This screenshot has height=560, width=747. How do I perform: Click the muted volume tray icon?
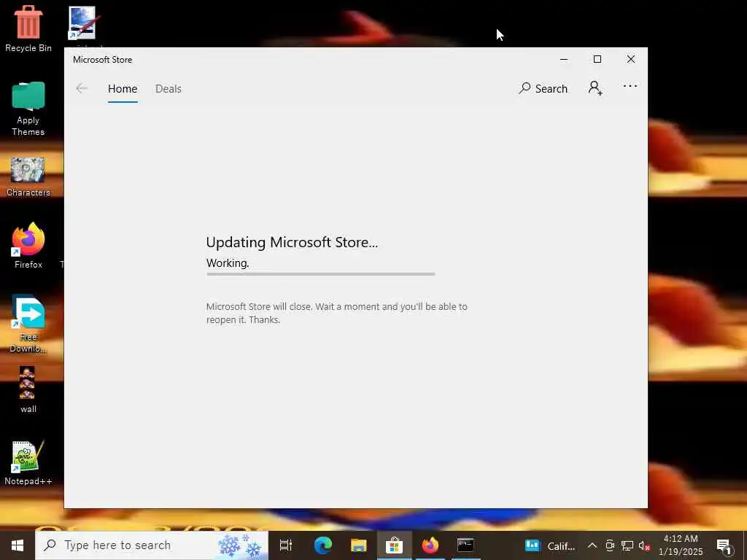(644, 545)
